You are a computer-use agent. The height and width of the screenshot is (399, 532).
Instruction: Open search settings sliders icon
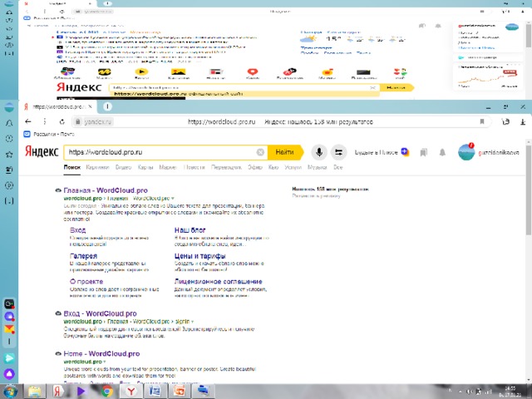click(x=338, y=152)
